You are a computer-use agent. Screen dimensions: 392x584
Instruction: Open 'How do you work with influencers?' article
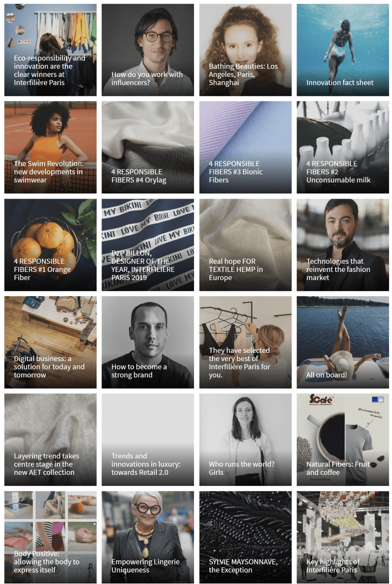(x=148, y=50)
